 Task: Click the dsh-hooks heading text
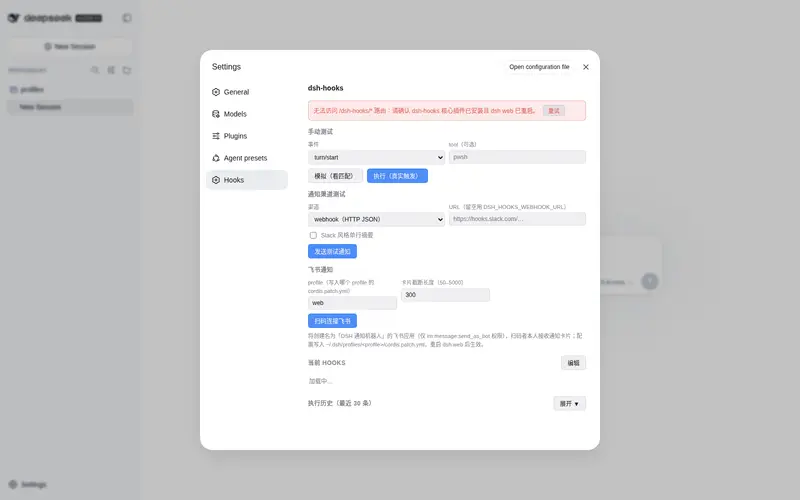pos(326,88)
